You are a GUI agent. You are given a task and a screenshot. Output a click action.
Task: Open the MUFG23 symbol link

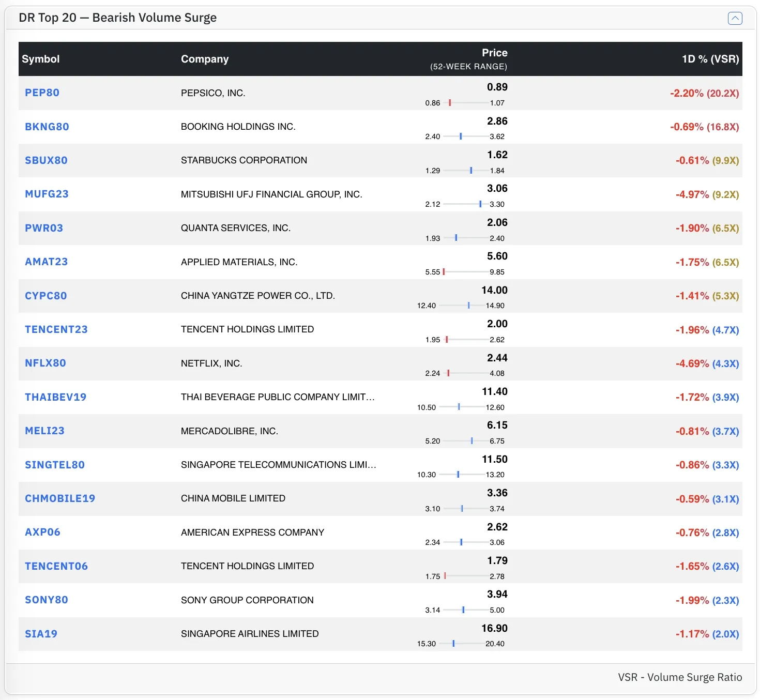47,194
